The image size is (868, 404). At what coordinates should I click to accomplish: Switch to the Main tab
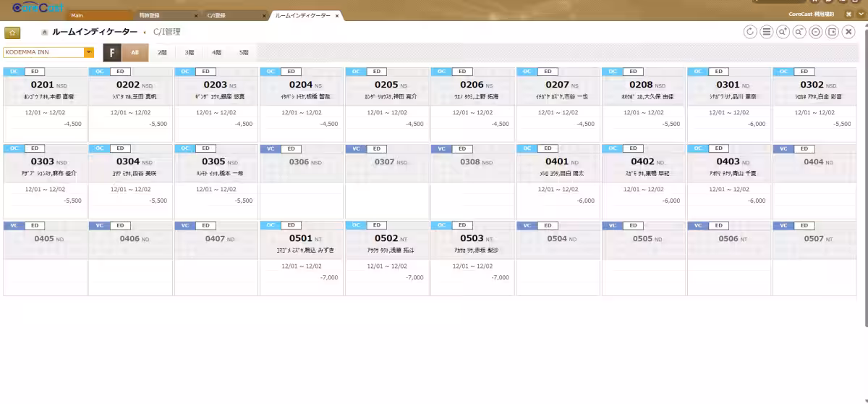[98, 15]
